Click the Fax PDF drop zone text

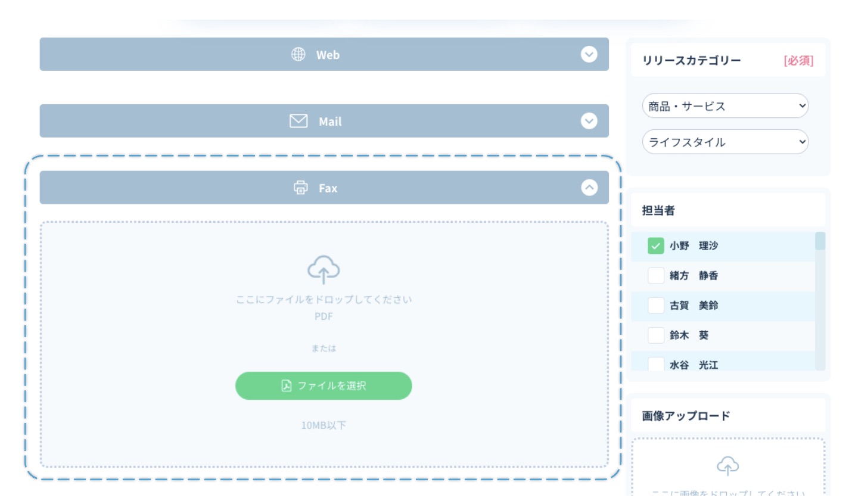pos(324,300)
